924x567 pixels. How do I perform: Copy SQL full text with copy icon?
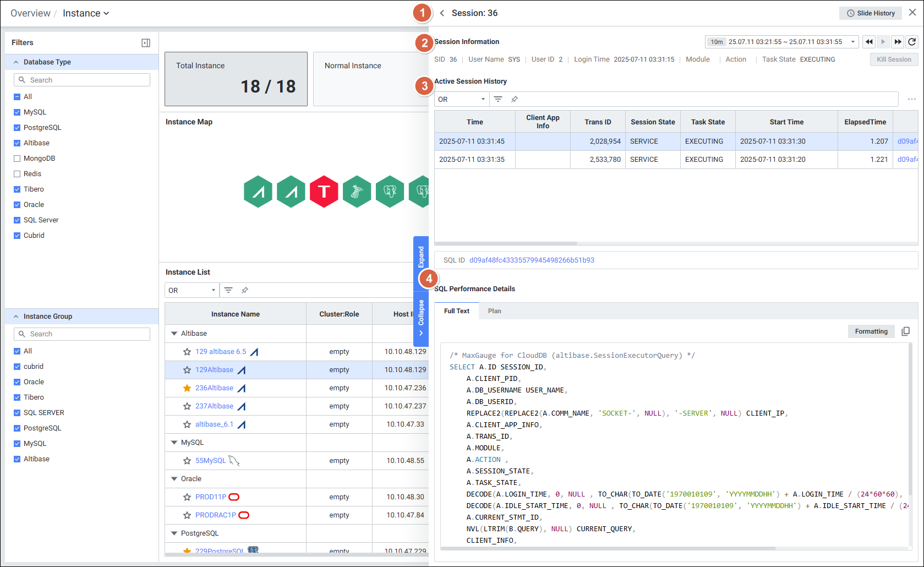[x=905, y=331]
